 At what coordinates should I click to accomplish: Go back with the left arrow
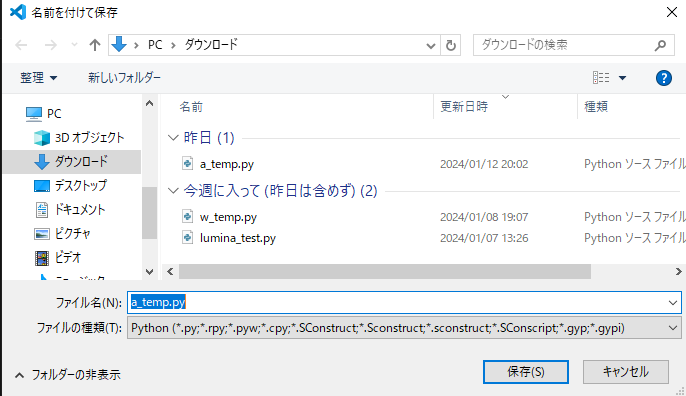coord(21,45)
